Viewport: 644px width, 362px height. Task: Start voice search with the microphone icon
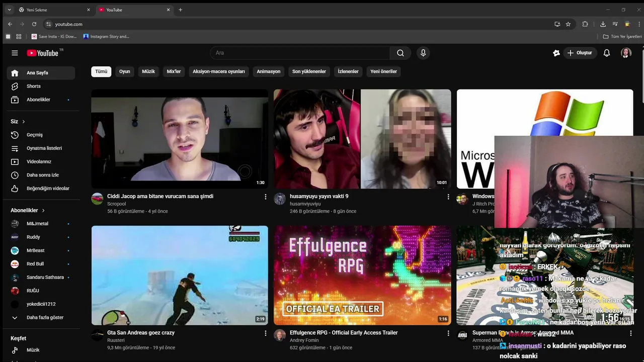(x=423, y=53)
